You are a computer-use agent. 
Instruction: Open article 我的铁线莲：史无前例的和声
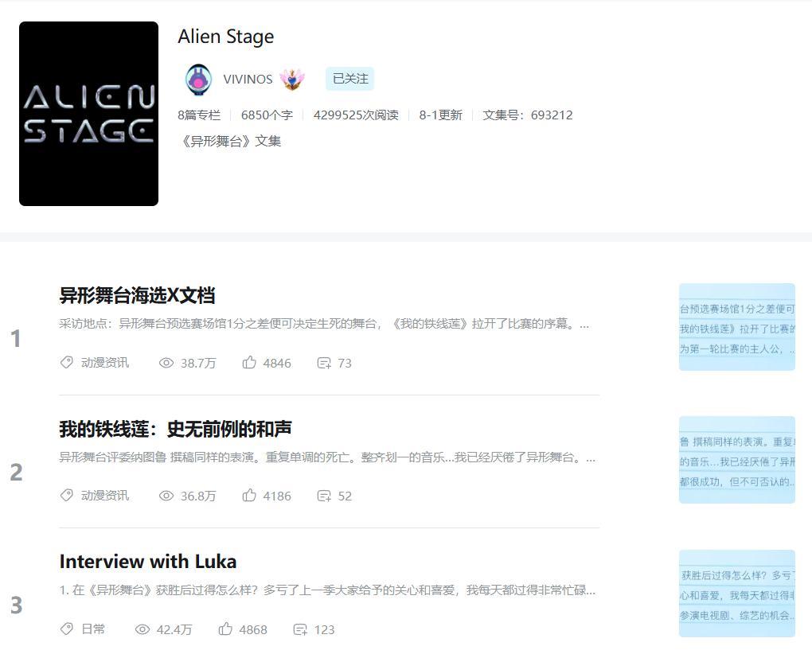pyautogui.click(x=175, y=429)
